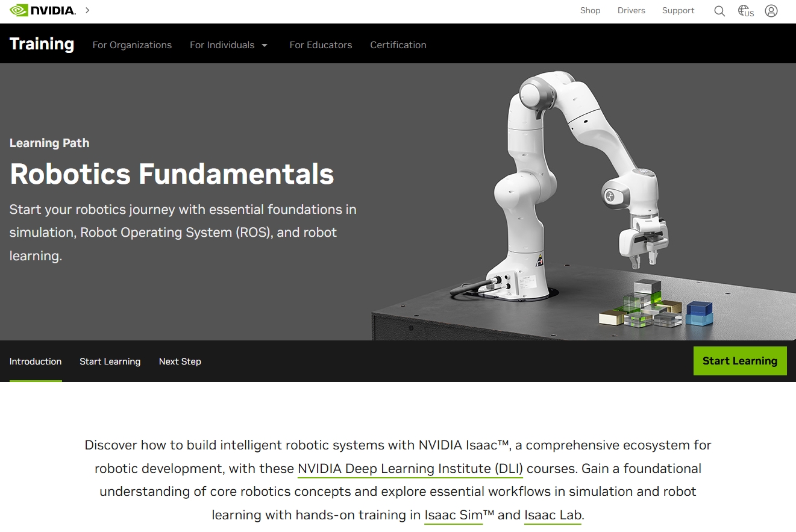Open the Isaac Lab link
796x532 pixels.
click(553, 515)
